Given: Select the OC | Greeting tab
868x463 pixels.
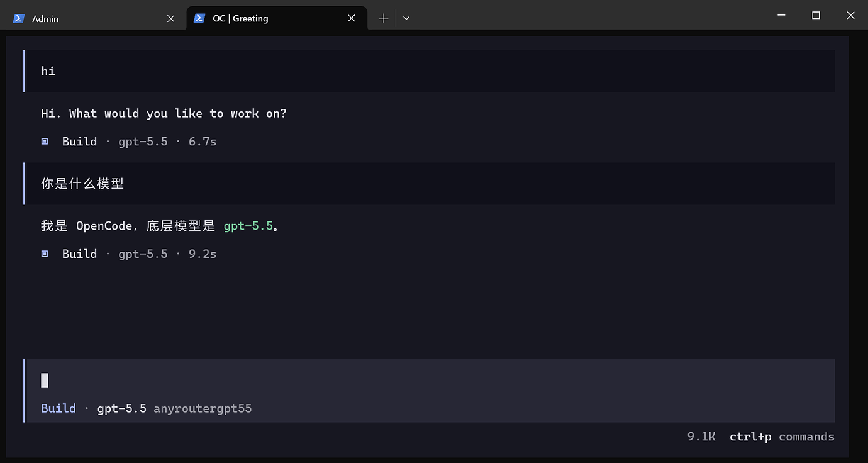Looking at the screenshot, I should point(277,18).
